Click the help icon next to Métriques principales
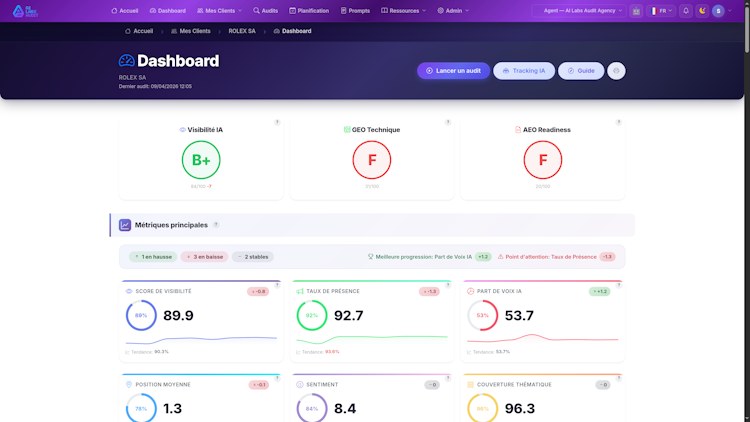 (216, 225)
